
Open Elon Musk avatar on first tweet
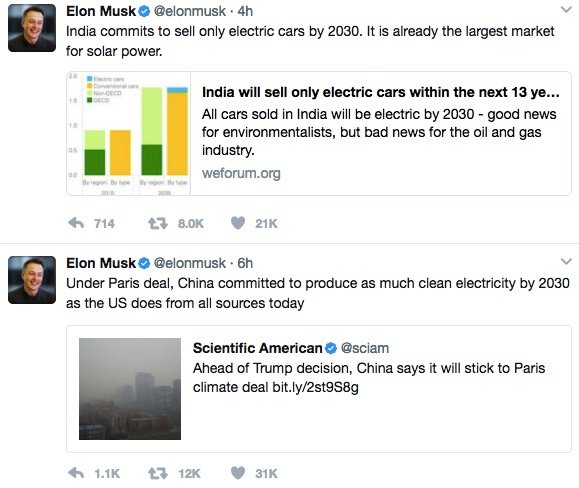(x=32, y=28)
